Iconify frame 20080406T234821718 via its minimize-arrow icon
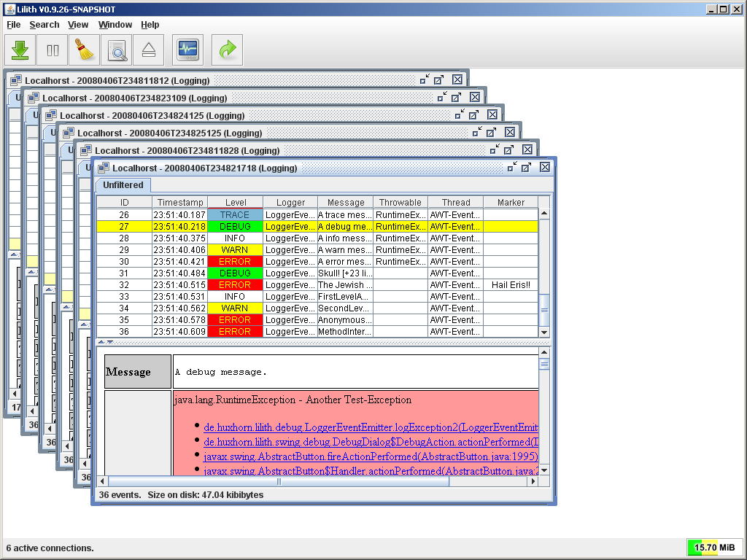 pyautogui.click(x=509, y=167)
